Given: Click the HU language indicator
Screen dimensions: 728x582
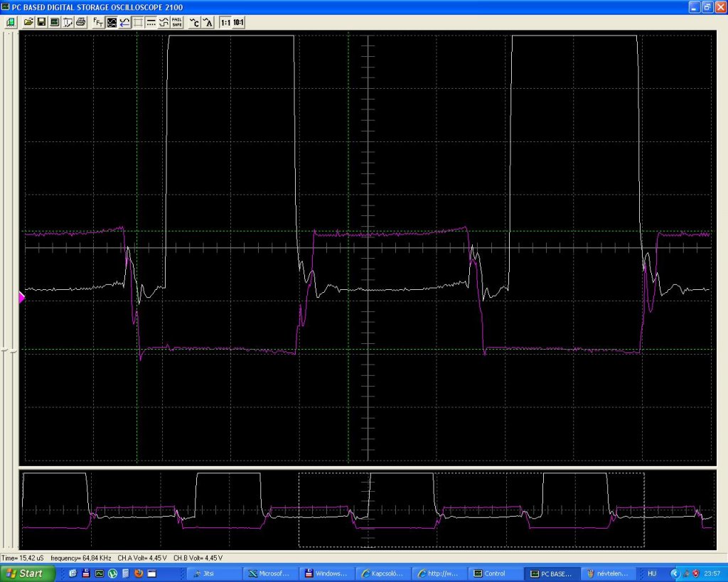Looking at the screenshot, I should tap(652, 573).
